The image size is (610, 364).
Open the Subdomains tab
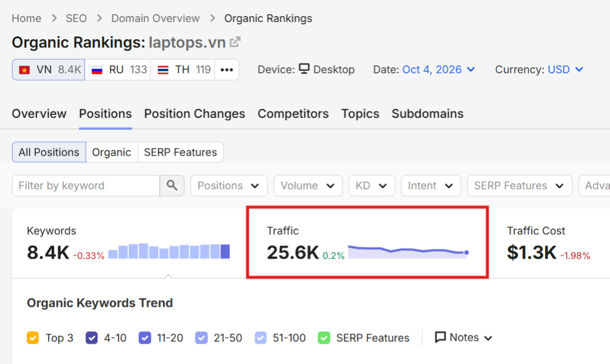tap(428, 114)
